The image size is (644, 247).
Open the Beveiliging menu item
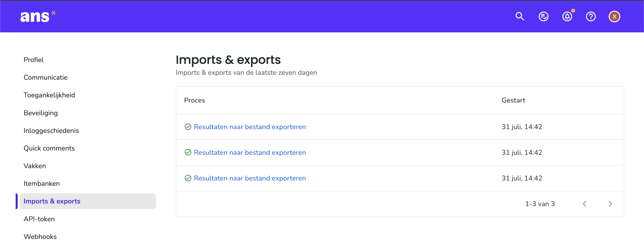(x=40, y=113)
